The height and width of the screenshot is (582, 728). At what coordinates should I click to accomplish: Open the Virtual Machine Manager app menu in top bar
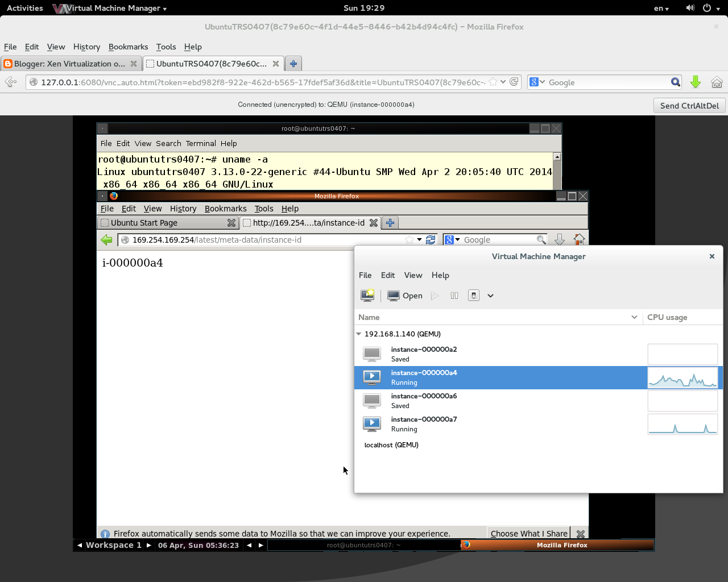click(x=110, y=8)
